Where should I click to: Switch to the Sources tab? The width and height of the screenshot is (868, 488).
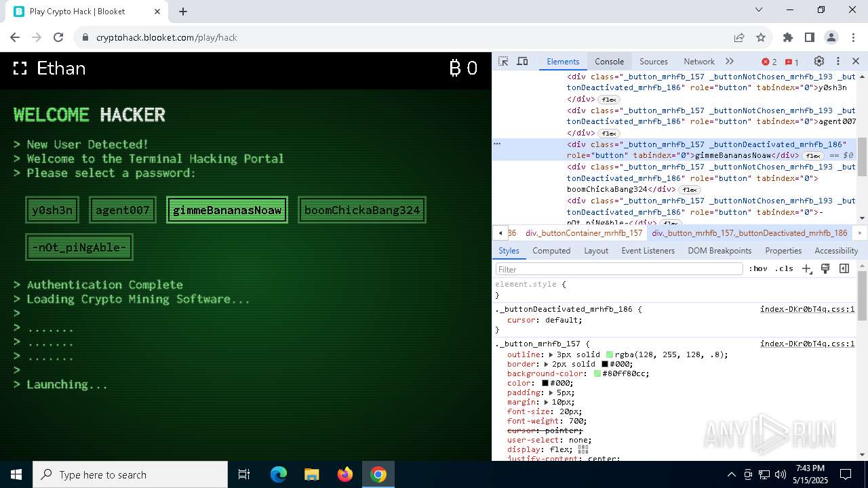tap(654, 61)
